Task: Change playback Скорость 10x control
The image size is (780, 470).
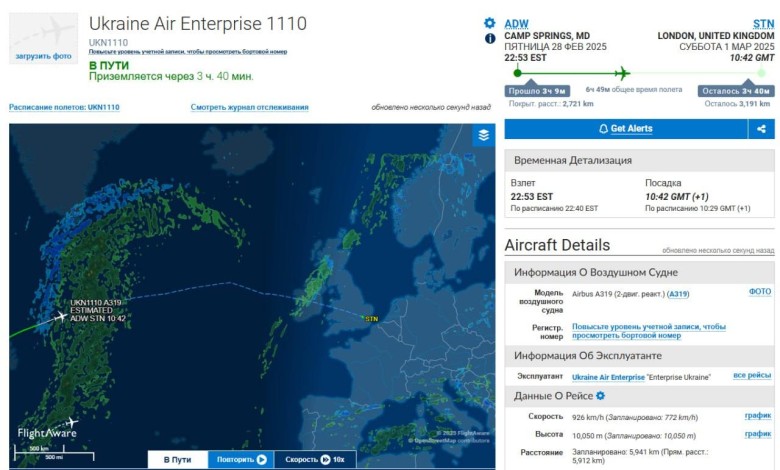Action: (x=315, y=460)
